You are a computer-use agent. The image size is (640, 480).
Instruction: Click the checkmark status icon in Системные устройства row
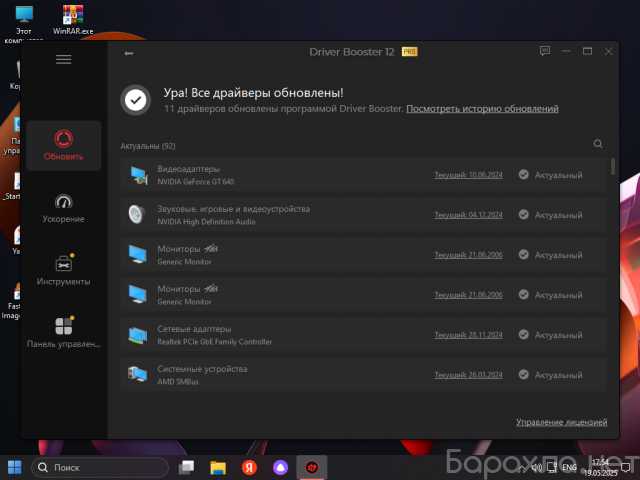pyautogui.click(x=523, y=375)
